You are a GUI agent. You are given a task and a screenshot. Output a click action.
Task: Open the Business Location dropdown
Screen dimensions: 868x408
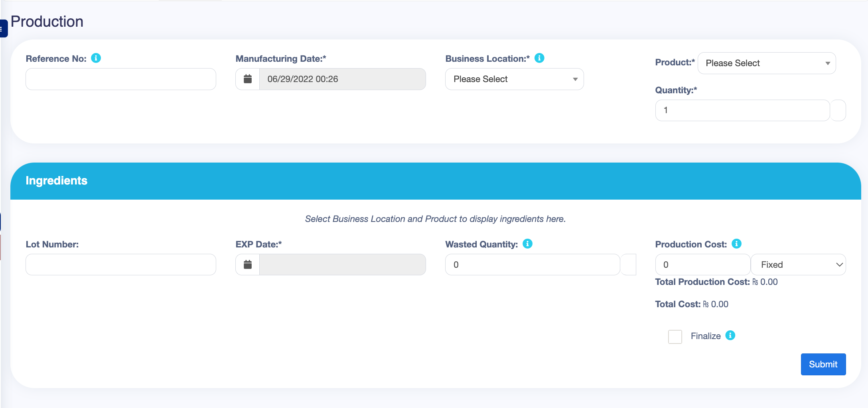pos(514,79)
